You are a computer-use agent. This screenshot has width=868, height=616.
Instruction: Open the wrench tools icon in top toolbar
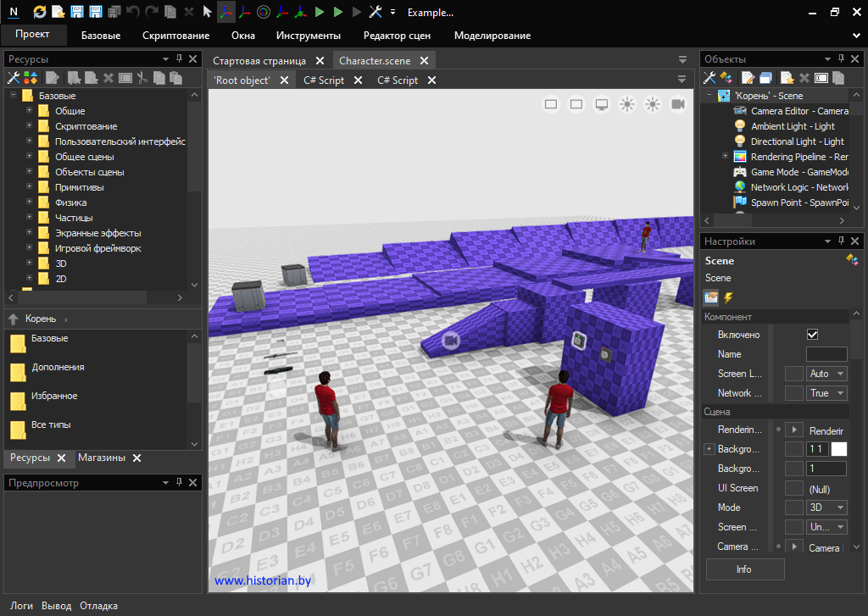tap(376, 12)
